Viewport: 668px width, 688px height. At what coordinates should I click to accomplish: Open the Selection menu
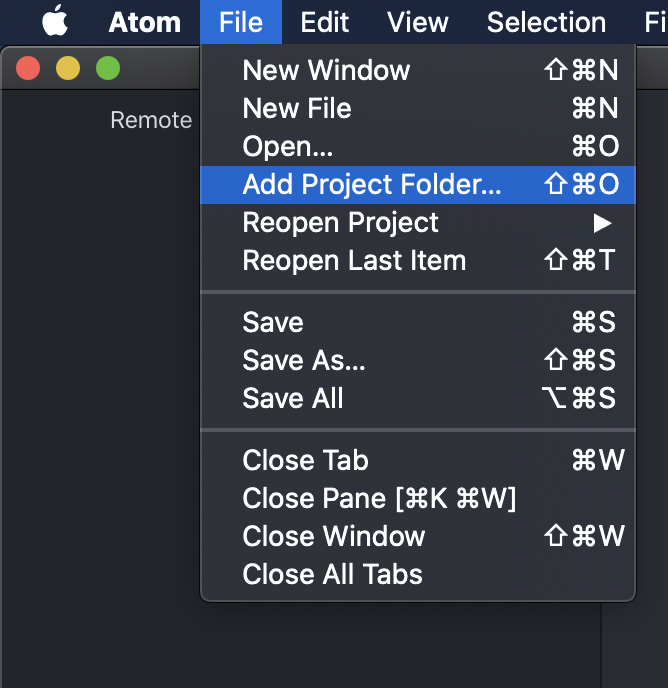click(546, 22)
